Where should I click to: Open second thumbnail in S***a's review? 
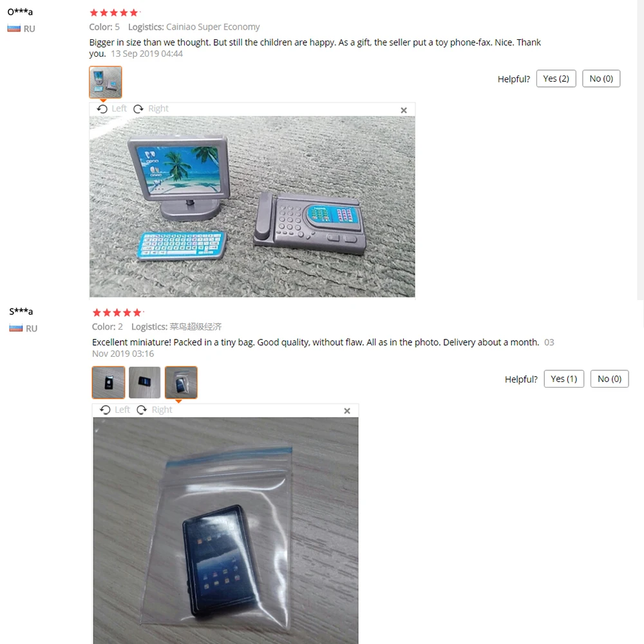144,383
